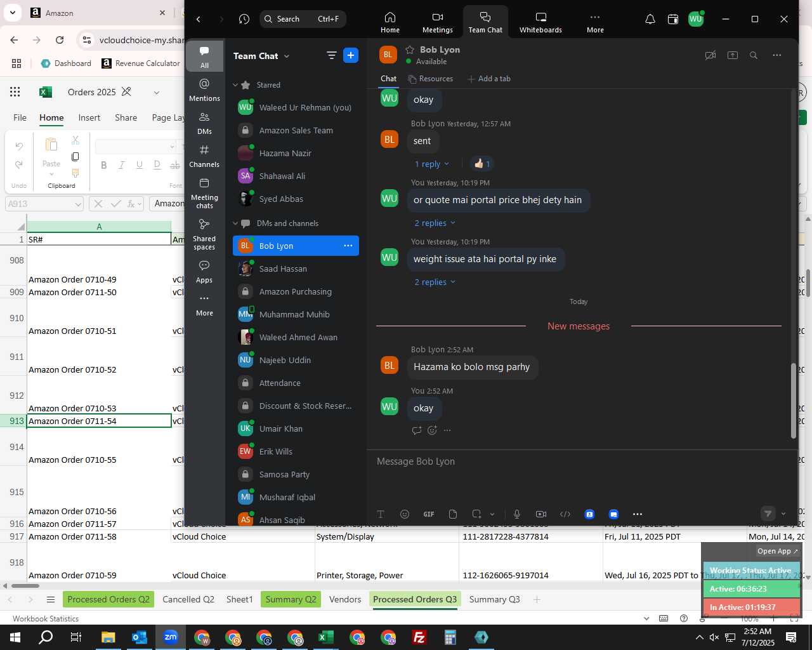The height and width of the screenshot is (650, 812).
Task: Expand 2 replies under weight issue message
Action: click(435, 282)
